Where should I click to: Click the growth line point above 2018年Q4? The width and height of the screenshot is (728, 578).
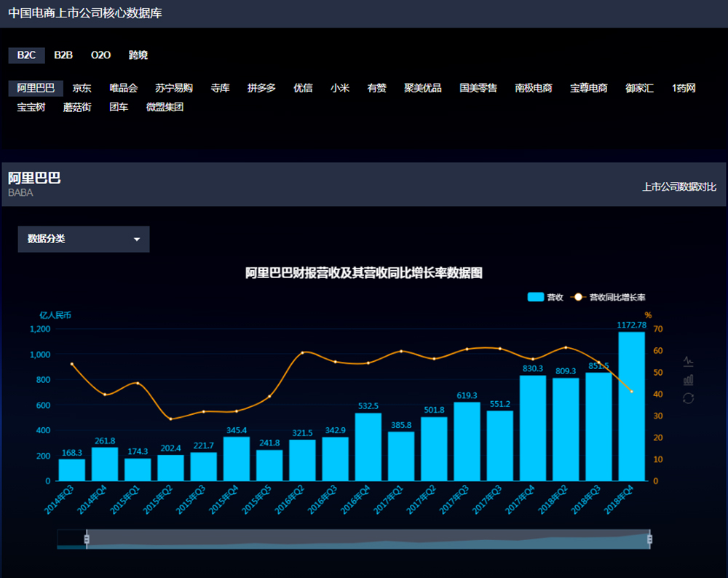pos(631,392)
